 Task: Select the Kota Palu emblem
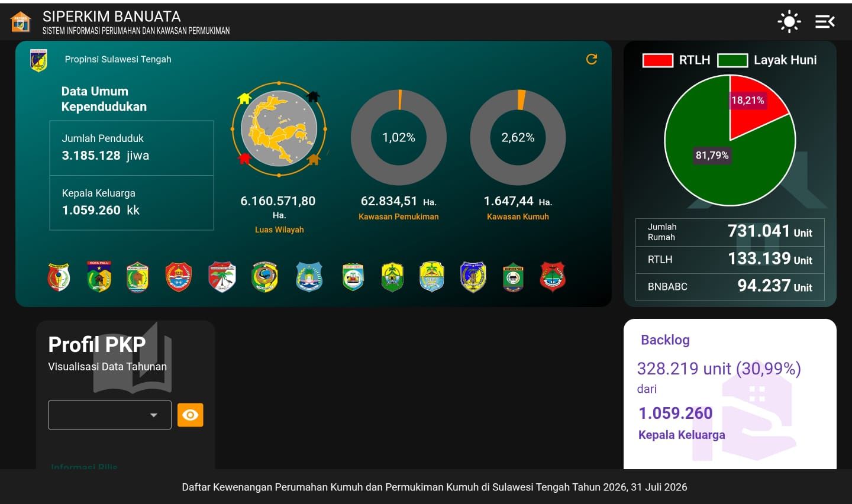click(x=99, y=276)
